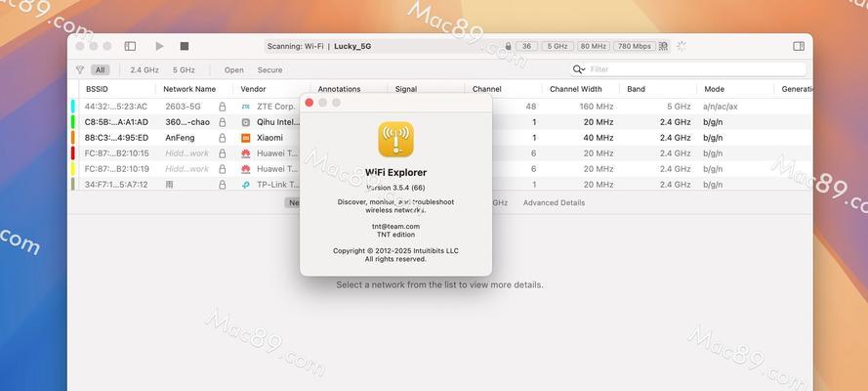Sort by the Channel Width column header
868x391 pixels.
[576, 89]
